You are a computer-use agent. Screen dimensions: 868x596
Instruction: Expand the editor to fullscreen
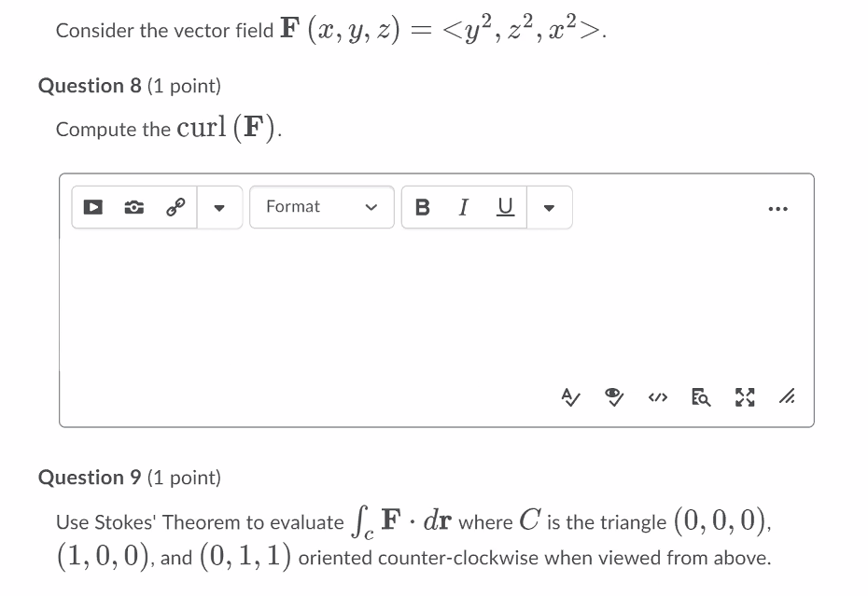[744, 396]
